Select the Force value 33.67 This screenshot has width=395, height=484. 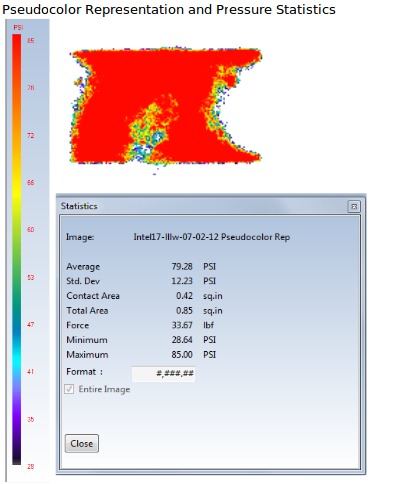(182, 325)
